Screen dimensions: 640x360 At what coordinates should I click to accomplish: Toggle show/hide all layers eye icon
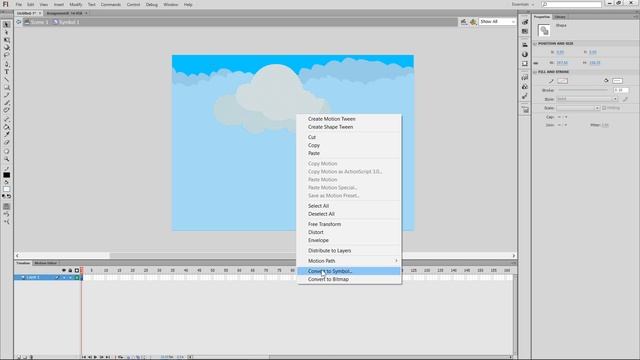click(64, 270)
